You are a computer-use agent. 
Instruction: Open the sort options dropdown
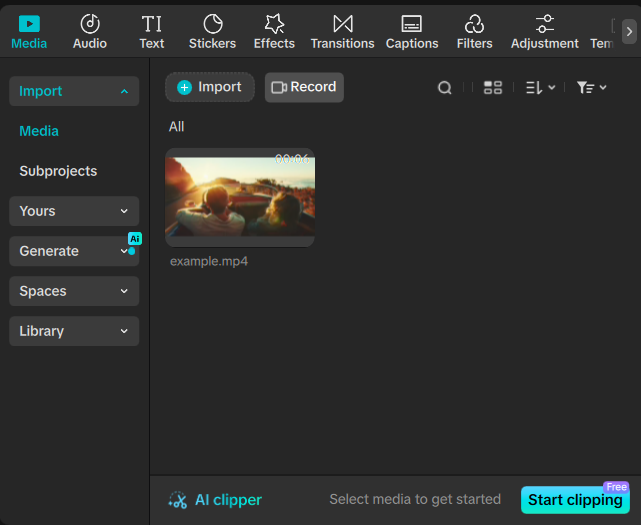click(540, 88)
